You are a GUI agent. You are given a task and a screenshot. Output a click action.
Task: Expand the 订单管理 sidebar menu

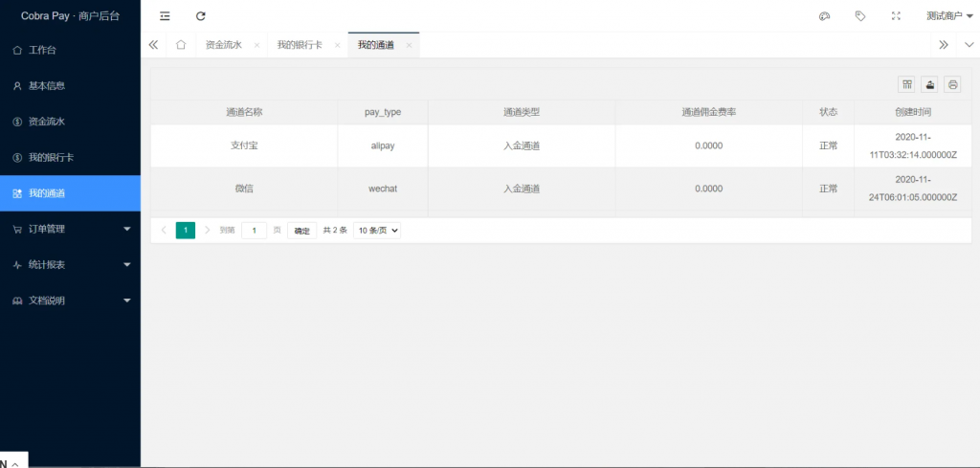[x=70, y=229]
